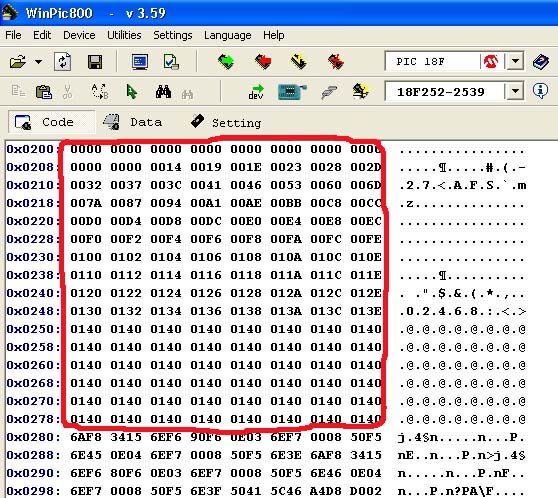
Task: Save with the floppy disk icon
Action: pos(95,62)
